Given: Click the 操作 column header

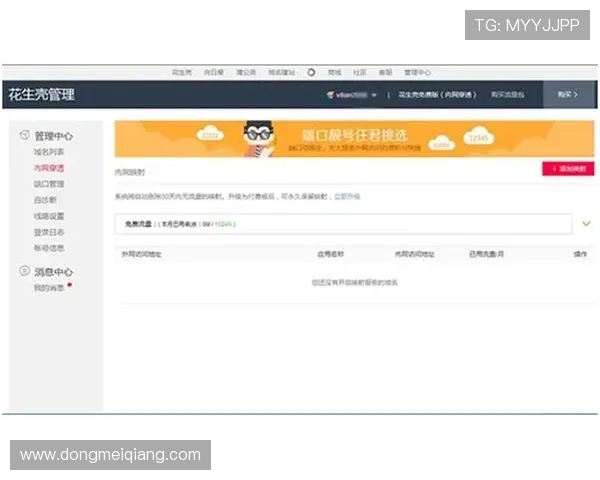Looking at the screenshot, I should tap(580, 254).
